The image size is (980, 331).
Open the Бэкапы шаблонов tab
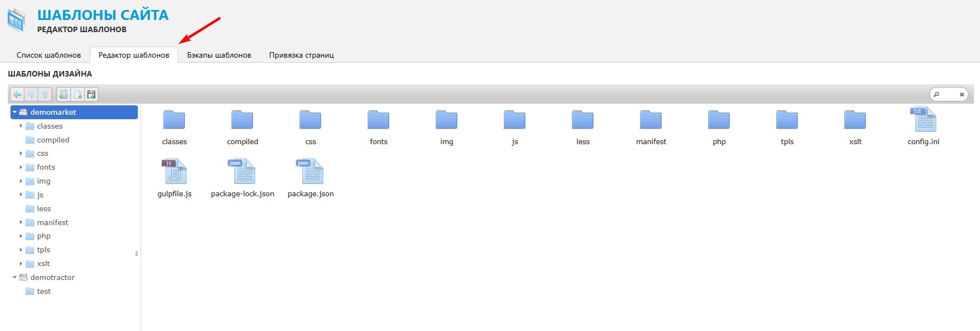[219, 55]
